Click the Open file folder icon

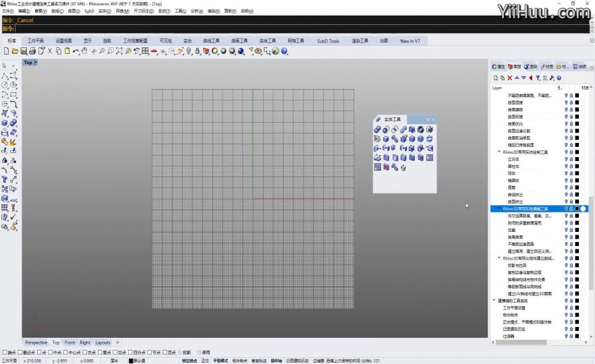(15, 51)
